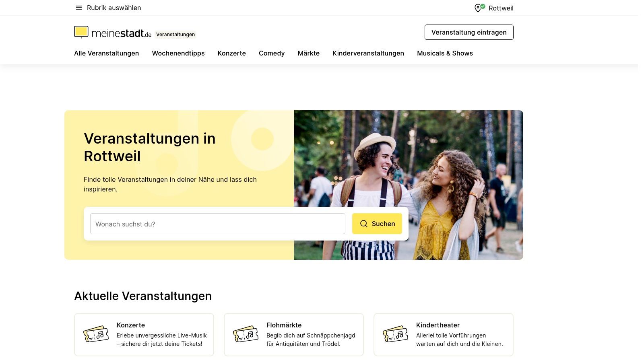
Task: Click the Veranstaltungen badge next to the logo
Action: [x=175, y=34]
